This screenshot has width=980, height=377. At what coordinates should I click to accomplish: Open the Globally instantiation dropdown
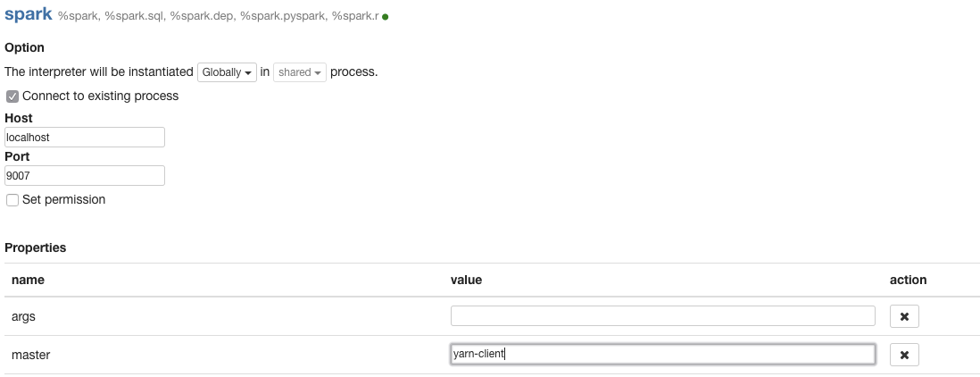coord(227,72)
